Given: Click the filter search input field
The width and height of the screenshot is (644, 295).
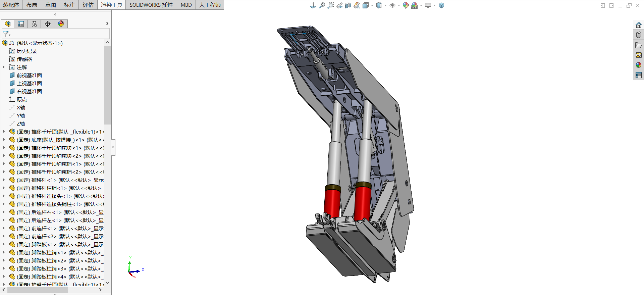Looking at the screenshot, I should pos(60,34).
